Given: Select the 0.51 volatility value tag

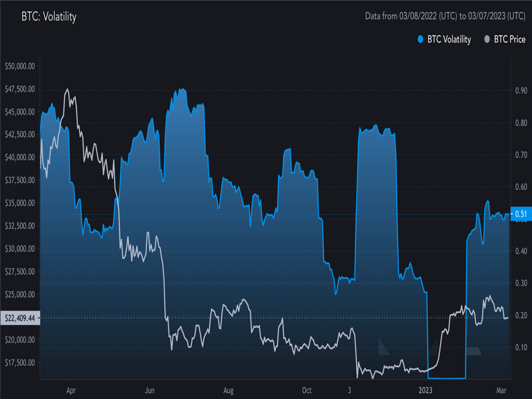Looking at the screenshot, I should point(521,214).
